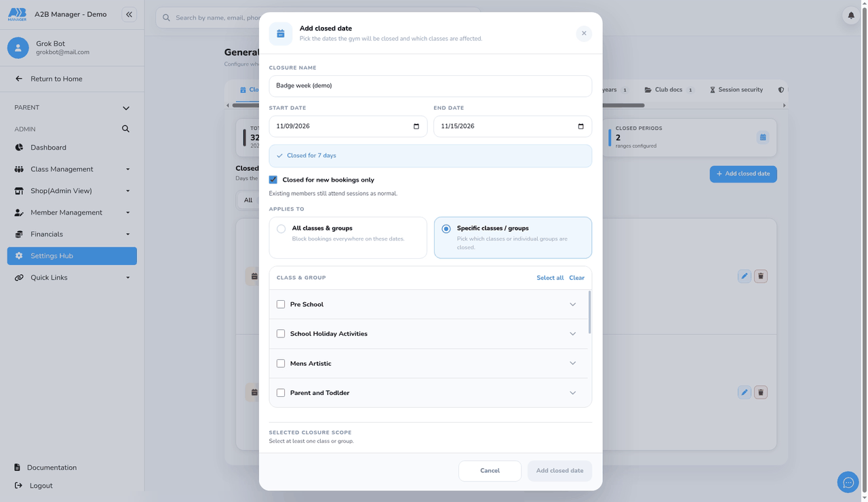Select All classes & groups radio option
This screenshot has width=868, height=502.
(281, 229)
